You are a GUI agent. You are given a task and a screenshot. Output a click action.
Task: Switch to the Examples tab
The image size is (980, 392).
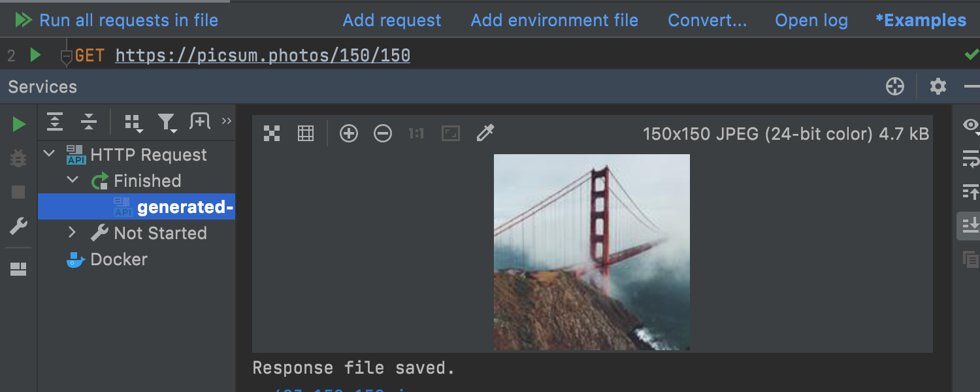921,20
